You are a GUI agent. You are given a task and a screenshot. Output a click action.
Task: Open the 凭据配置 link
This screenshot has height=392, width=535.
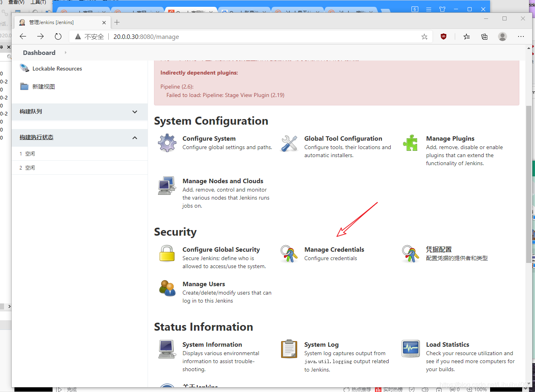(439, 250)
